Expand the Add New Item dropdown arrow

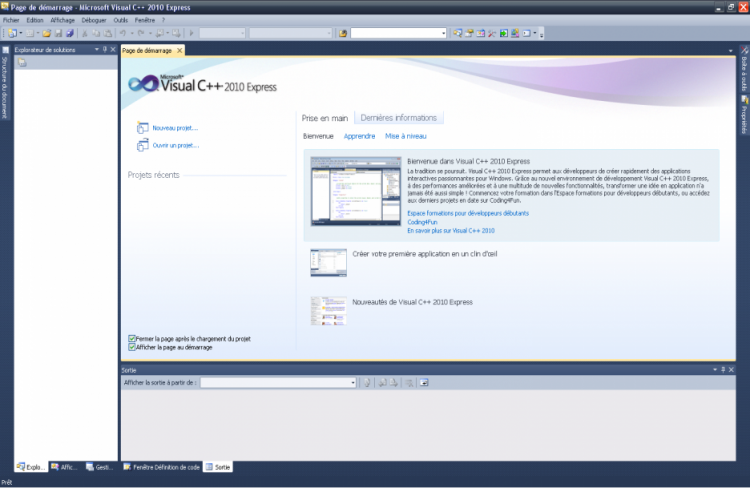(x=38, y=33)
